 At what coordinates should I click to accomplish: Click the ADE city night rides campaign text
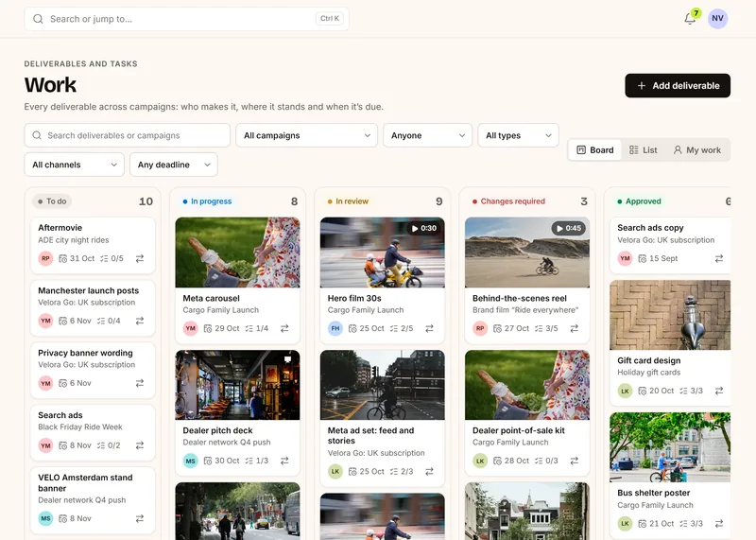74,240
